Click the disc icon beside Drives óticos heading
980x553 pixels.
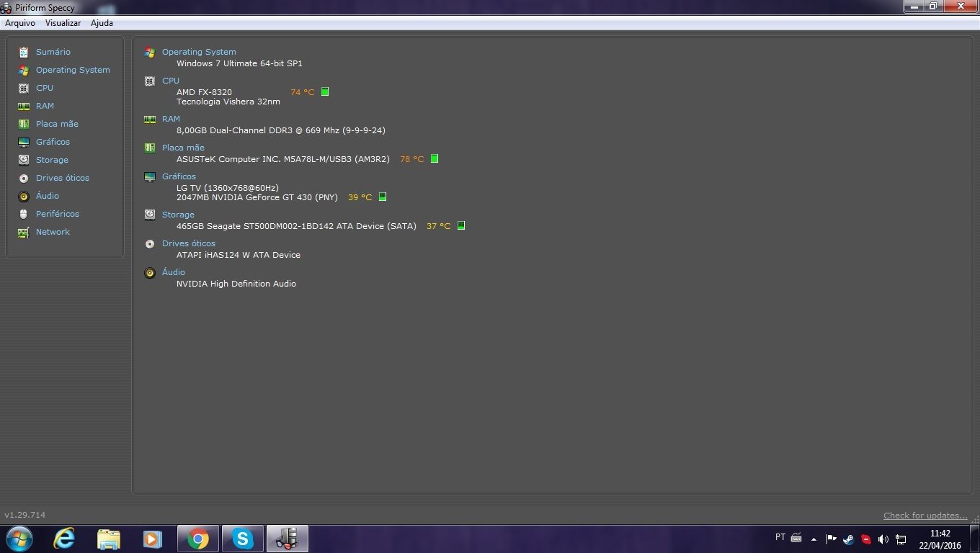pos(150,243)
